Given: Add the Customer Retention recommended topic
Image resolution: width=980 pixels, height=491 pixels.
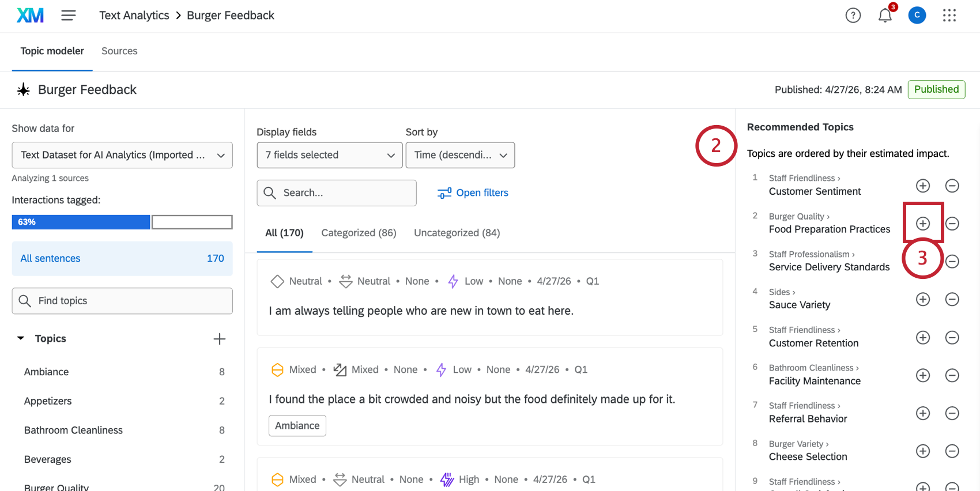Looking at the screenshot, I should click(x=923, y=337).
